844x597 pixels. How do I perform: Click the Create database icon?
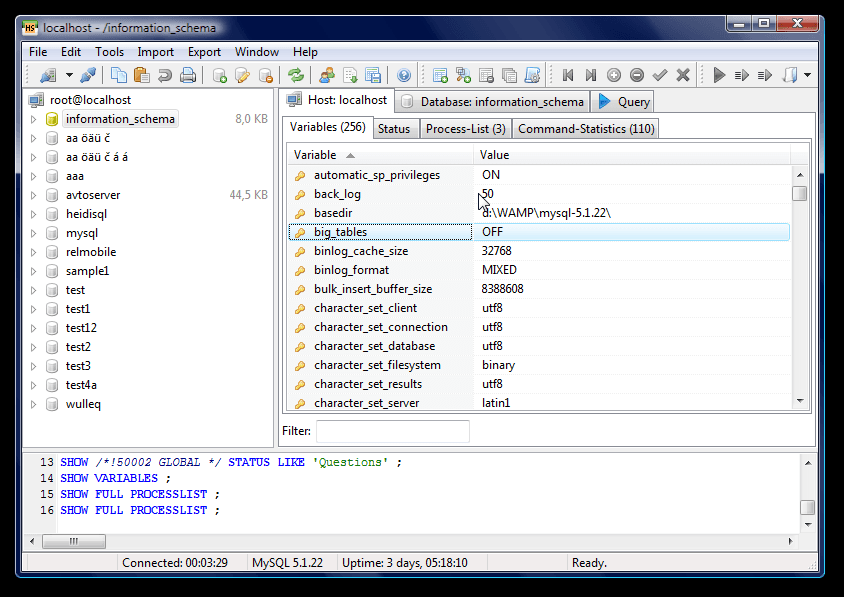(219, 75)
